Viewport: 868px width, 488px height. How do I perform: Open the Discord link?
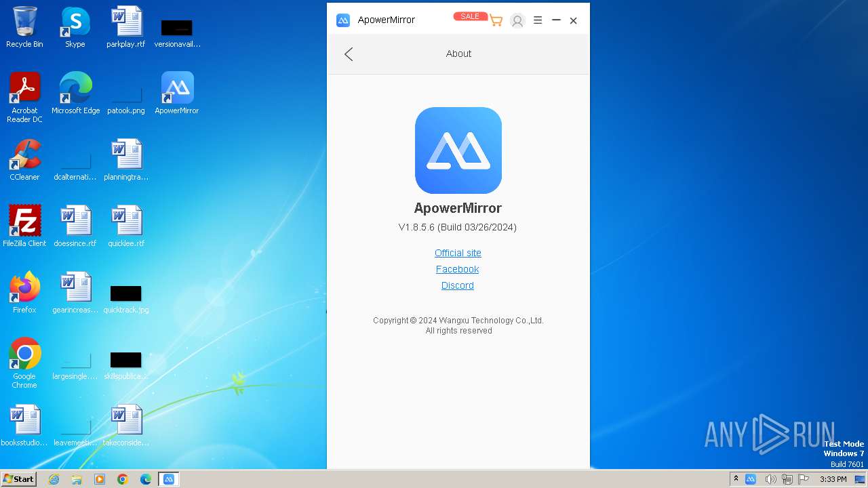pos(458,285)
